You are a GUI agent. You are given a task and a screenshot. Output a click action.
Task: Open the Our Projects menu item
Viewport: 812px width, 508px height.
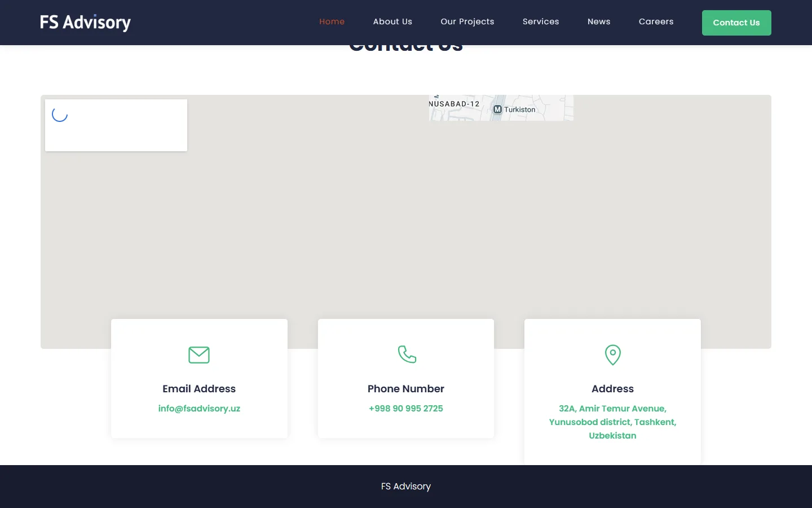click(467, 21)
